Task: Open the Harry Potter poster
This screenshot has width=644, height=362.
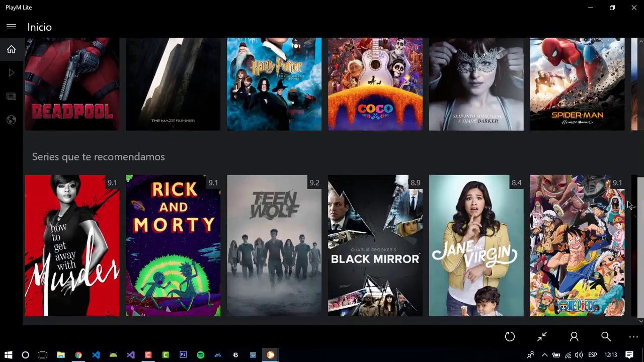Action: click(274, 84)
